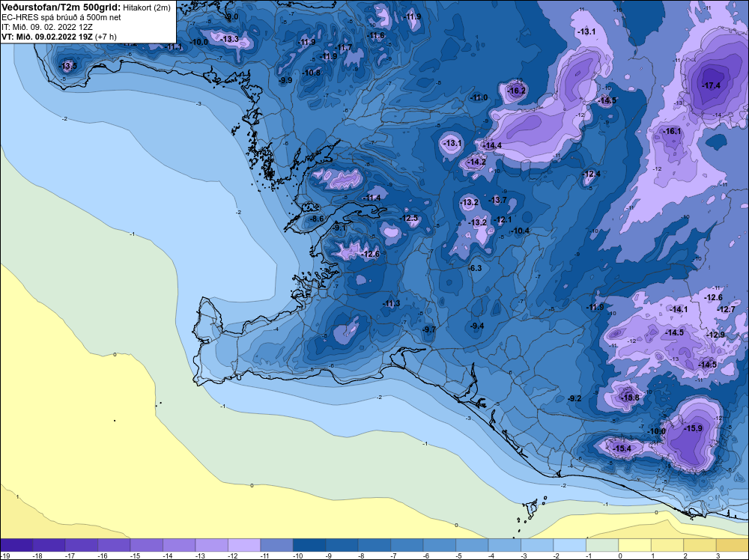Click the -15.9 temperature label
The image size is (749, 560).
[693, 428]
